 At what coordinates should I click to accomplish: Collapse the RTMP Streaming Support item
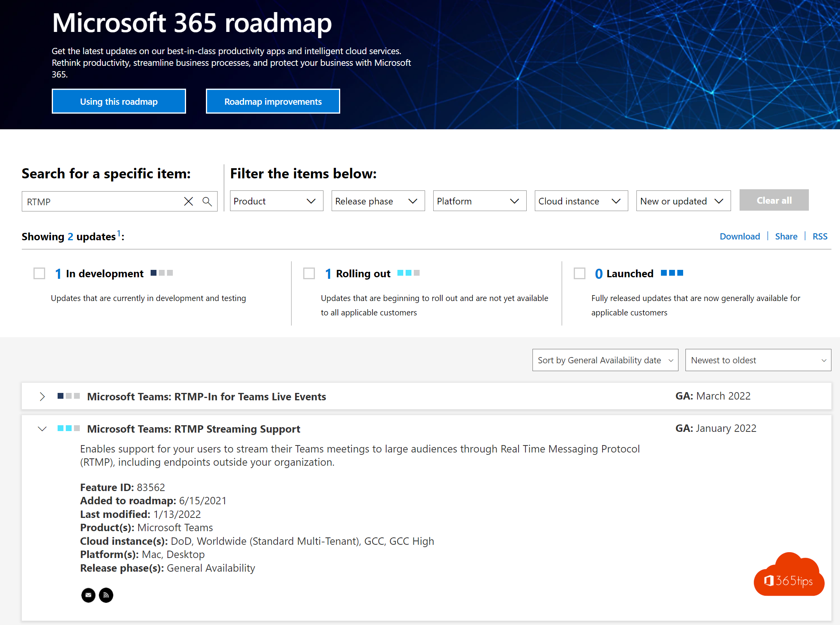click(42, 429)
